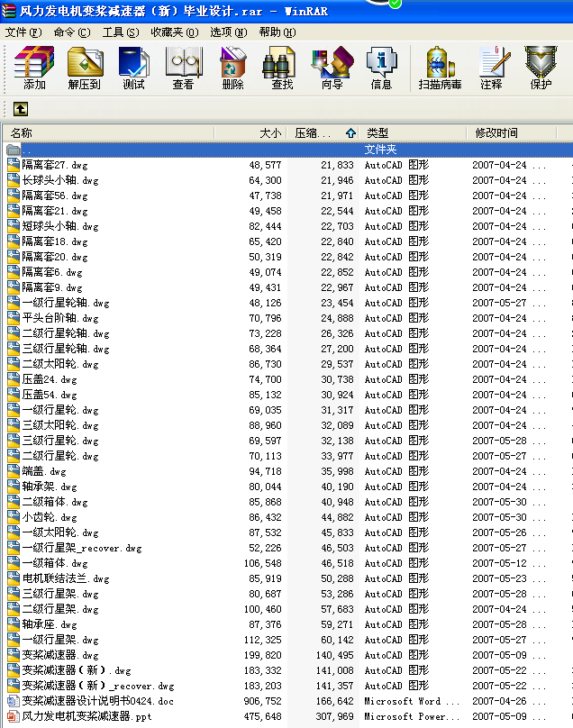The height and width of the screenshot is (728, 573).
Task: Open the 选项(N) menu
Action: pos(229,32)
